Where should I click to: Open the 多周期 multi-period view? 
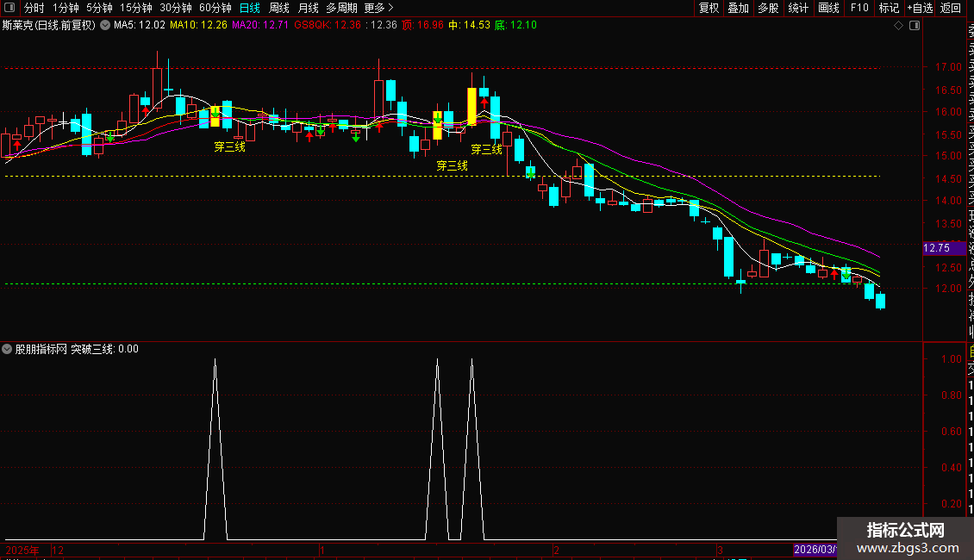pos(341,8)
